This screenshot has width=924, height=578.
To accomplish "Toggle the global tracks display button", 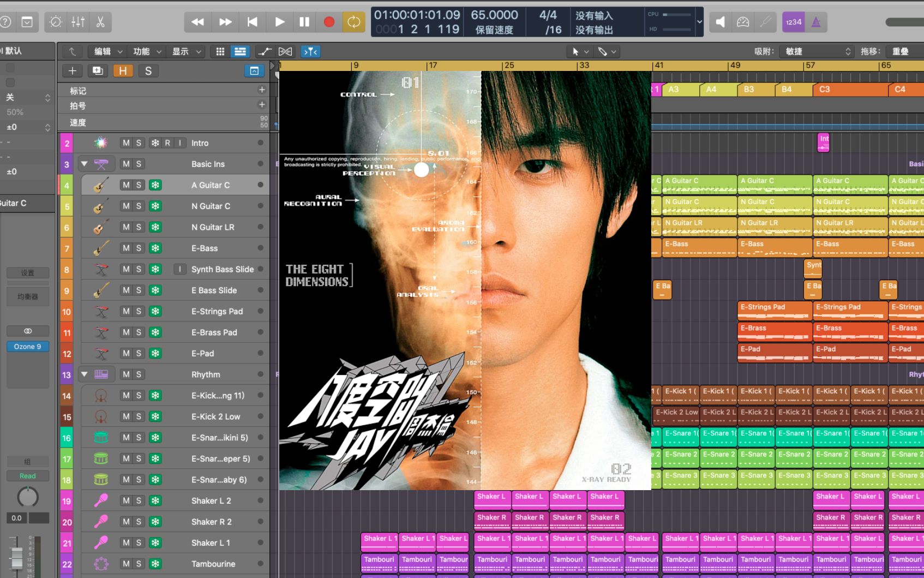I will click(x=254, y=71).
